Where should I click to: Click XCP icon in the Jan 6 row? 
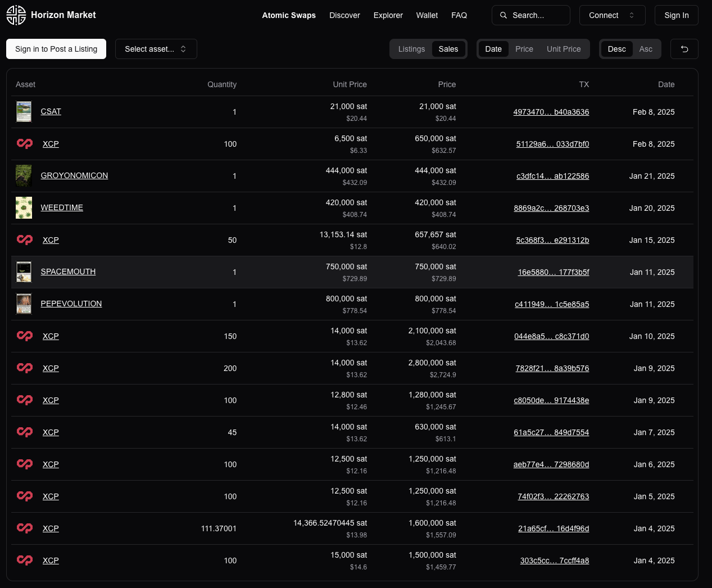(x=25, y=464)
